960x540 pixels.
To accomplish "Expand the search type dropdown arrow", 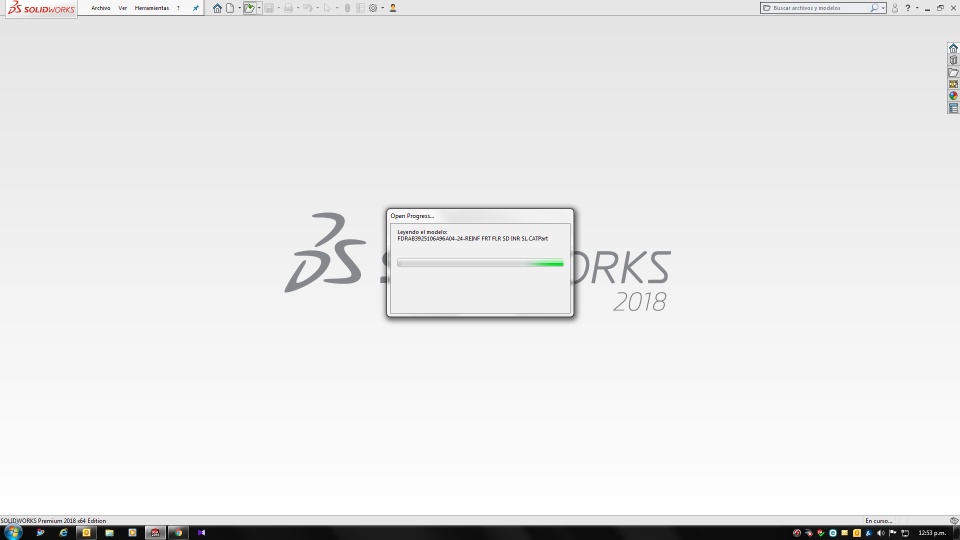I will (x=883, y=8).
